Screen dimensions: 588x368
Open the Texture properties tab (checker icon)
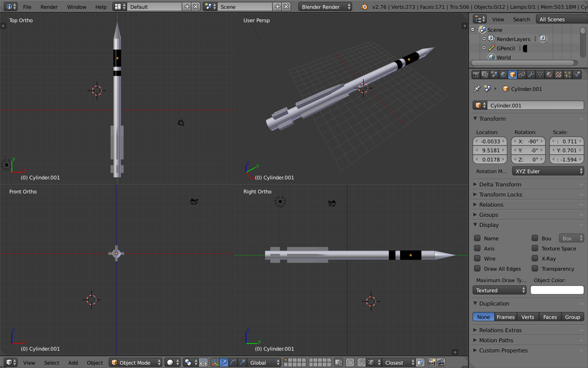(x=559, y=75)
